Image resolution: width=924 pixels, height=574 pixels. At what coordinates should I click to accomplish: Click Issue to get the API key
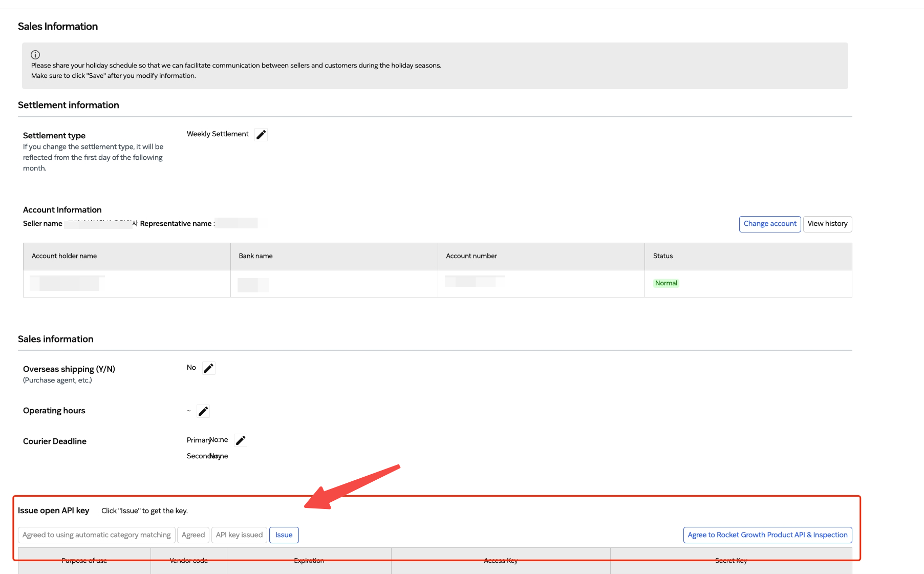pos(284,535)
